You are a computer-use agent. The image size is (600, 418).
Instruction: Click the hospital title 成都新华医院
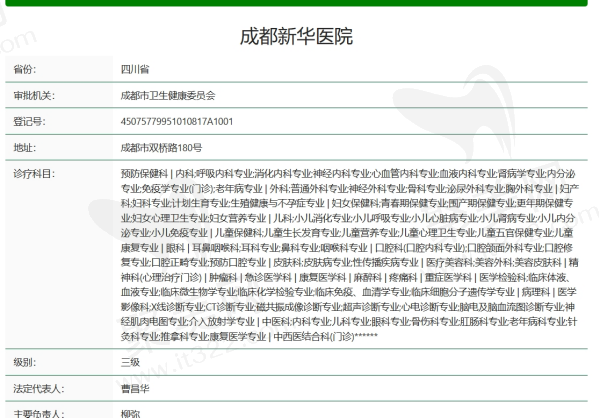[296, 37]
